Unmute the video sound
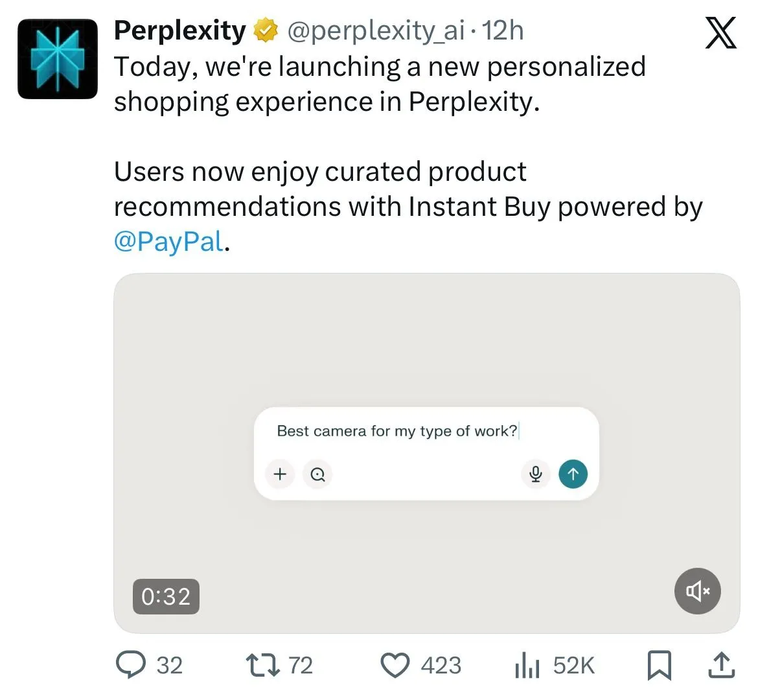The width and height of the screenshot is (758, 700). (697, 590)
